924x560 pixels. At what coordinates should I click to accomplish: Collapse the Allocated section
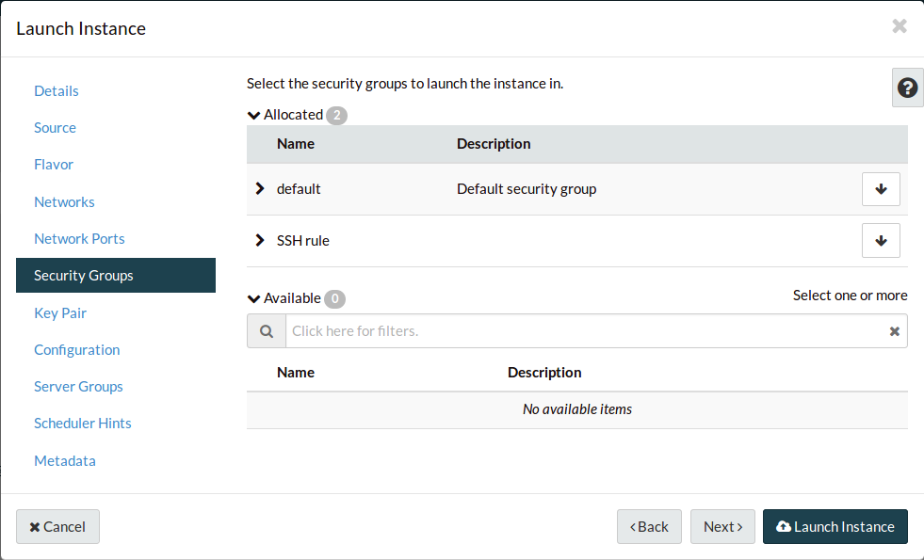coord(253,115)
